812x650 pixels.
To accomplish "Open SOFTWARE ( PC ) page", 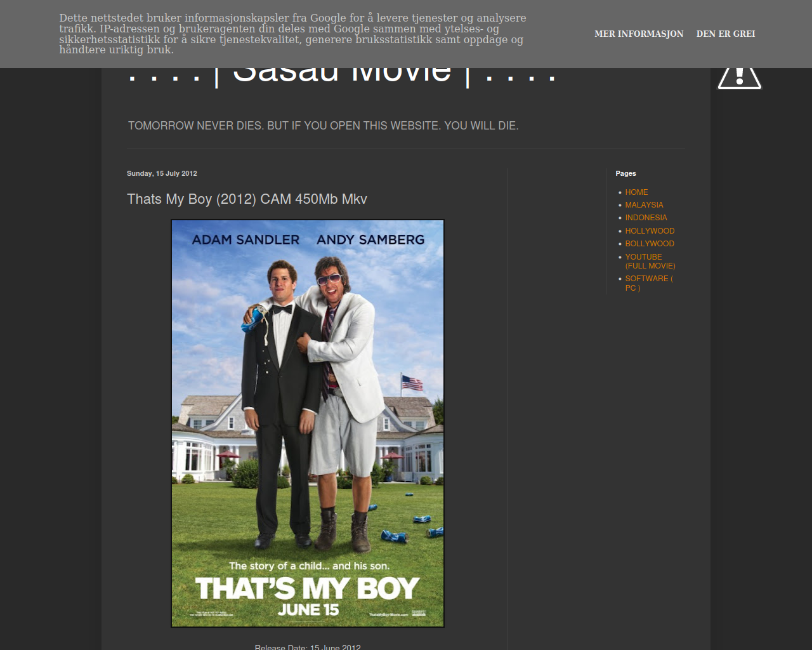I will [649, 283].
